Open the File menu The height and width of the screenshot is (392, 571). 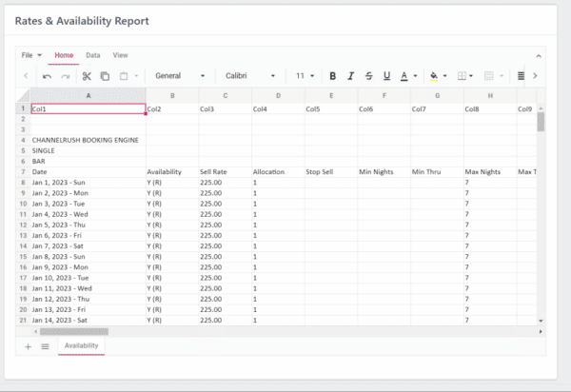tap(30, 55)
